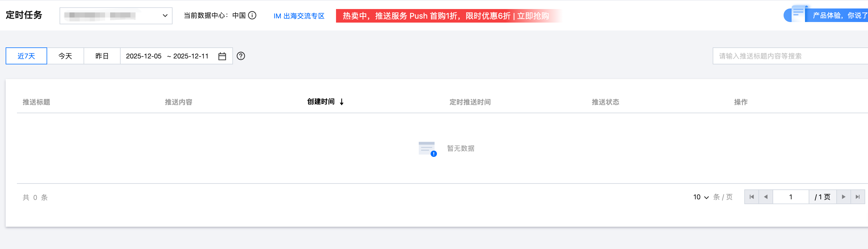Select the 昨日 time range

click(102, 56)
